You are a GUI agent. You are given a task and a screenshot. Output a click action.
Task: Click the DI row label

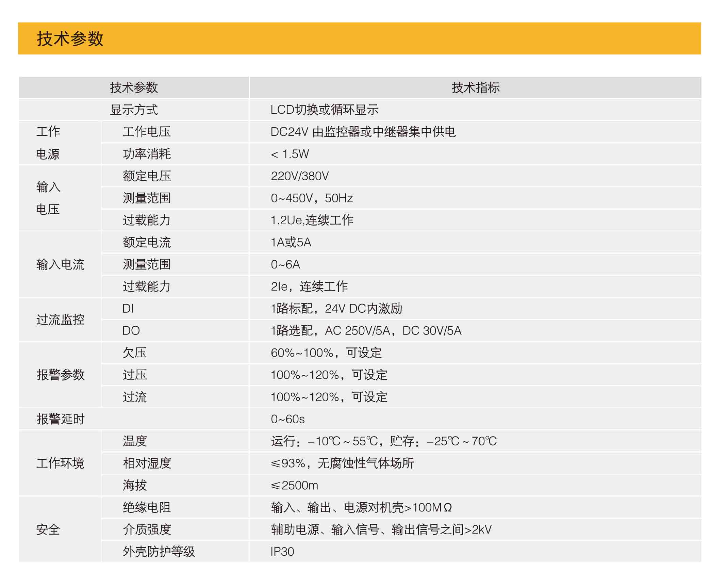pyautogui.click(x=128, y=309)
